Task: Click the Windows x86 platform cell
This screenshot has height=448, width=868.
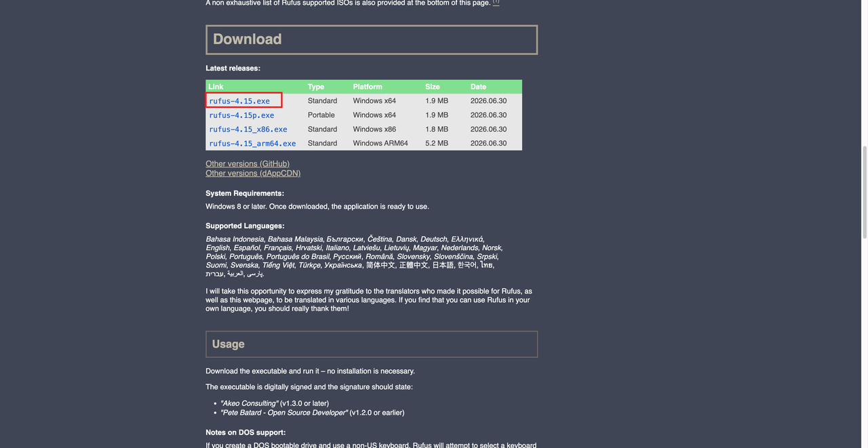Action: pyautogui.click(x=374, y=129)
